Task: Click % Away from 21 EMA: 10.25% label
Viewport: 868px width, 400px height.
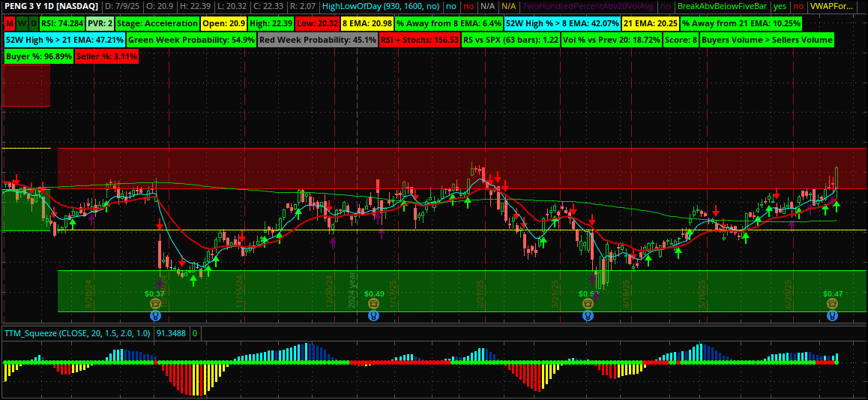Action: (x=741, y=24)
